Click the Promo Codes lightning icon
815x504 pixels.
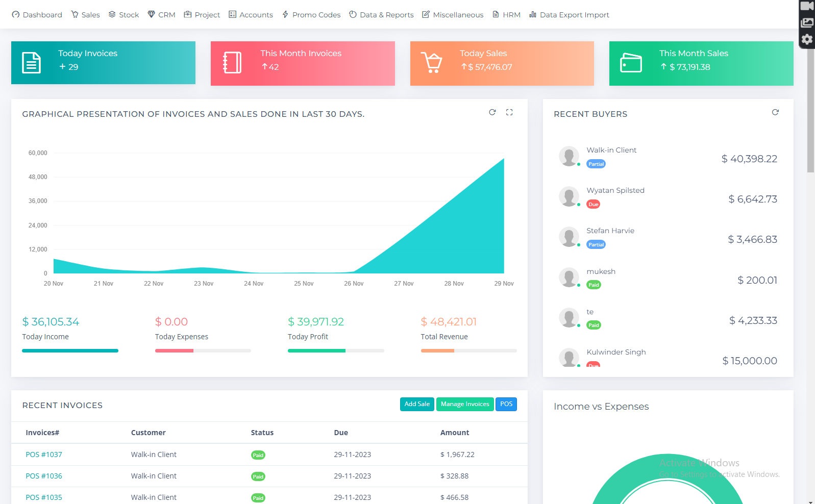[285, 15]
